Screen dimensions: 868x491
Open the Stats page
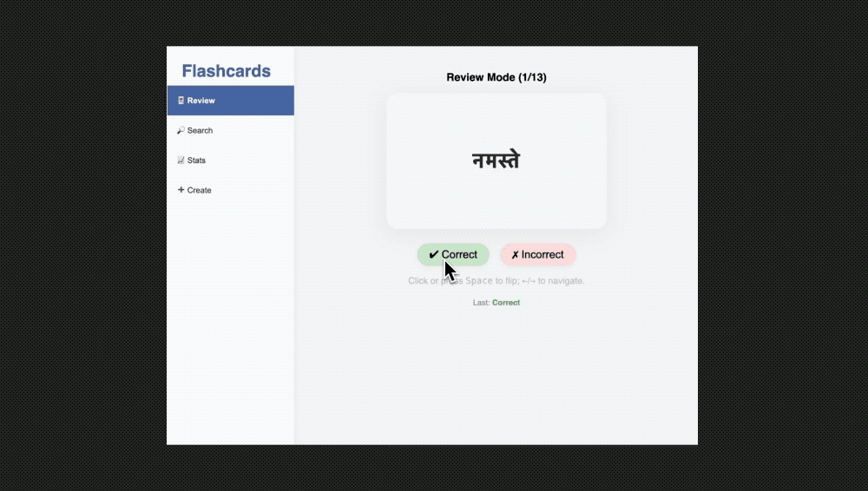coord(196,160)
